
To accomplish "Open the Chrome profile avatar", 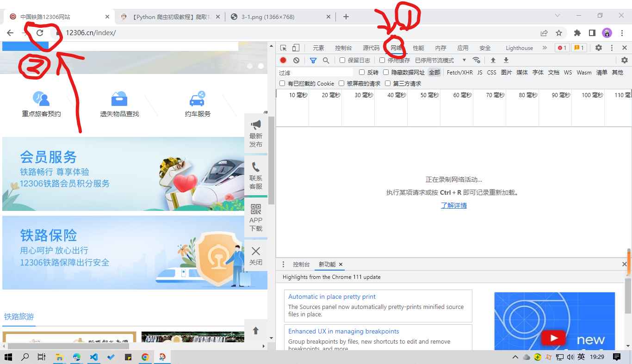I will [607, 33].
